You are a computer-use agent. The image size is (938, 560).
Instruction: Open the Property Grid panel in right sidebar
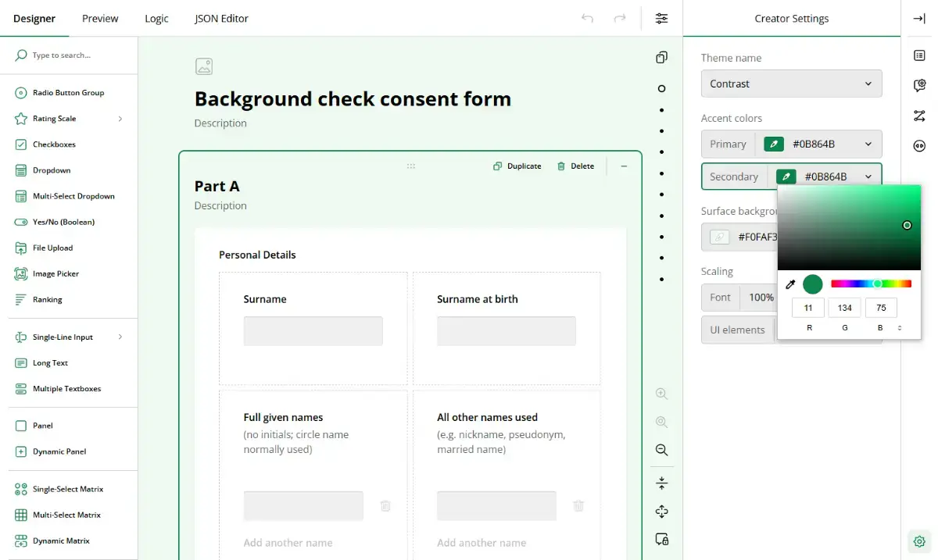point(919,55)
